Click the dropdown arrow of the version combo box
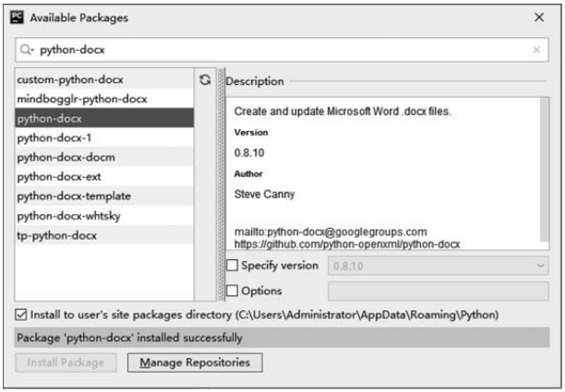 tap(537, 266)
